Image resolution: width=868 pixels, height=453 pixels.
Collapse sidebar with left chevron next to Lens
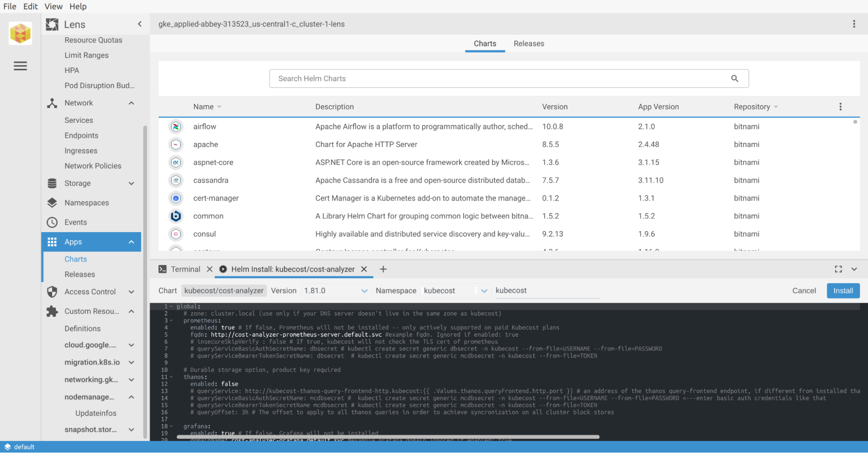tap(139, 24)
